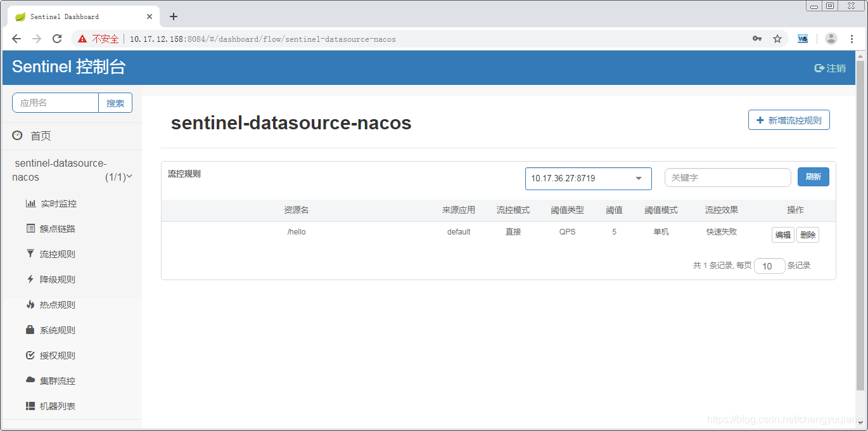Viewport: 868px width, 431px height.
Task: Click the QPS threshold type cell
Action: pos(567,232)
